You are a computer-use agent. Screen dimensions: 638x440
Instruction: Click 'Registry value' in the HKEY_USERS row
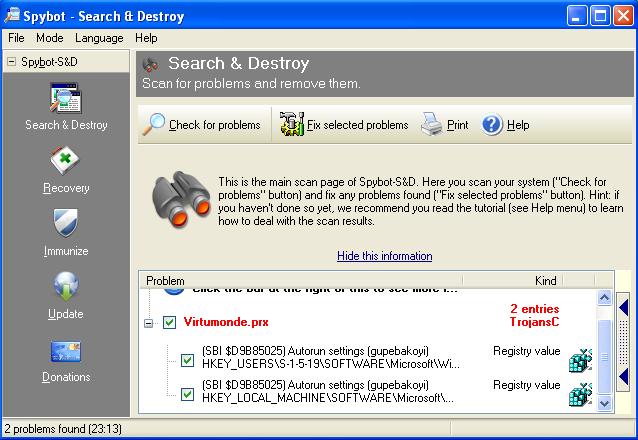click(527, 351)
